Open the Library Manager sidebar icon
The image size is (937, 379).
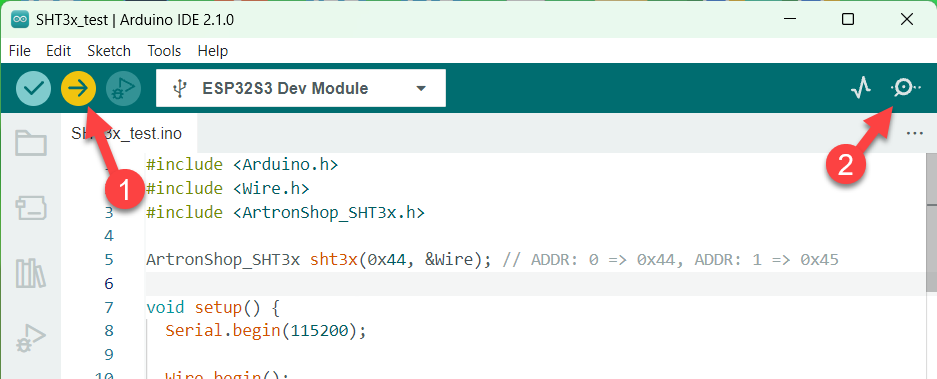coord(30,273)
